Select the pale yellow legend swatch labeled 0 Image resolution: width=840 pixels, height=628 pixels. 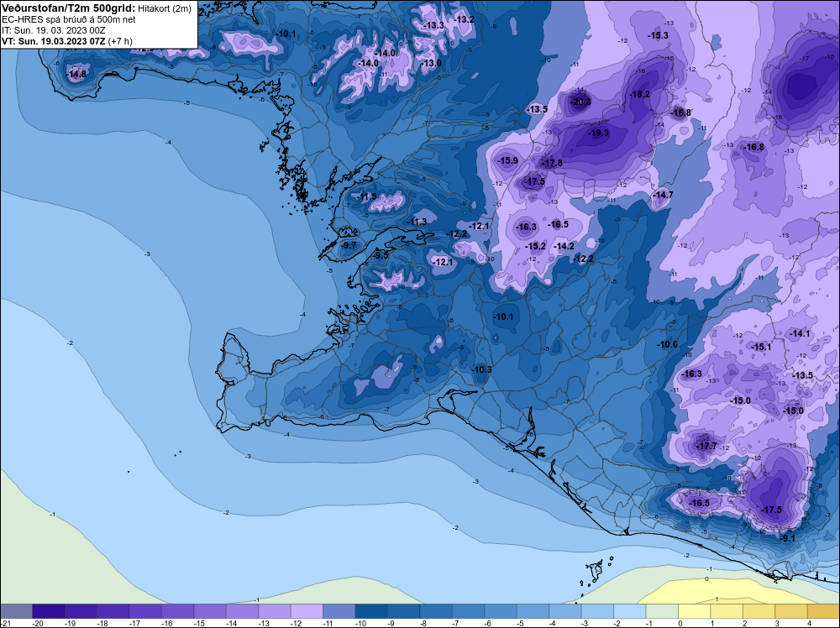[695, 611]
